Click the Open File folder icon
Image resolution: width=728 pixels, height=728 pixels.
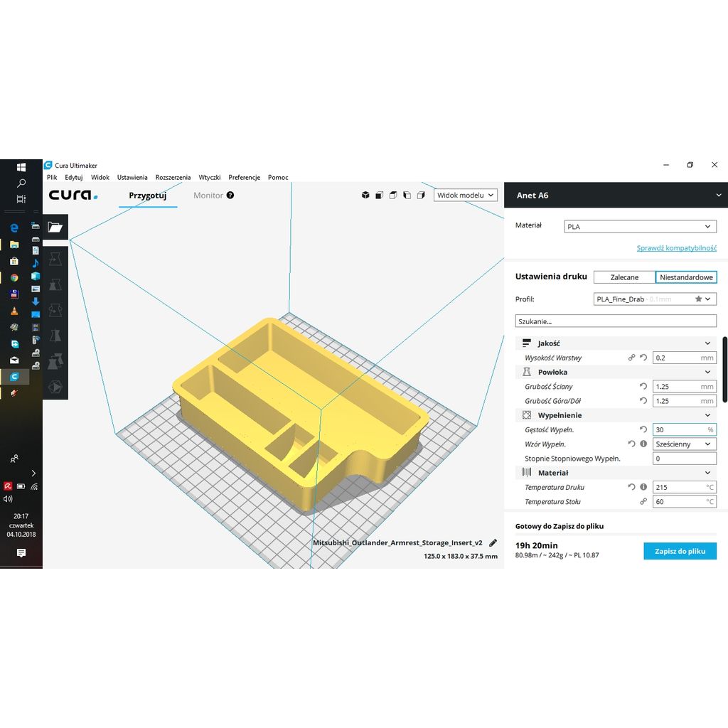coord(55,227)
